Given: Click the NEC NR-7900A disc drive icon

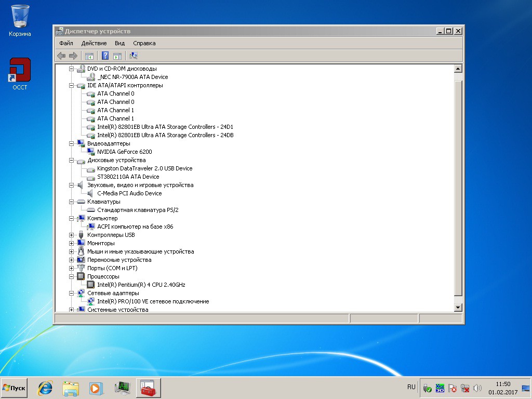Looking at the screenshot, I should click(90, 77).
